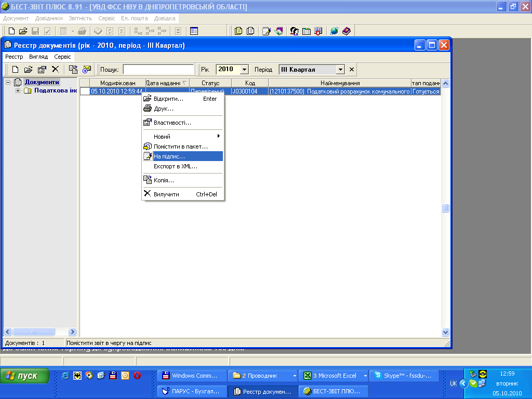Sort by the Дата надання column header
This screenshot has width=532, height=399.
[167, 83]
